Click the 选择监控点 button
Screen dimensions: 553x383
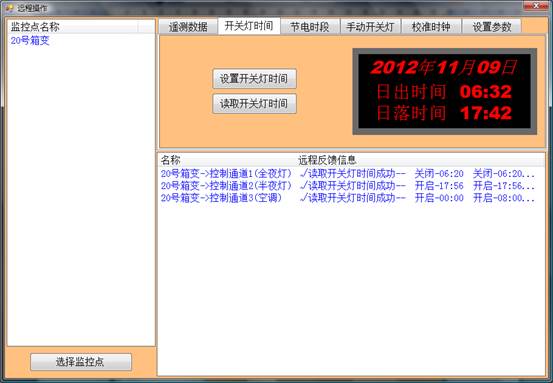click(x=81, y=362)
